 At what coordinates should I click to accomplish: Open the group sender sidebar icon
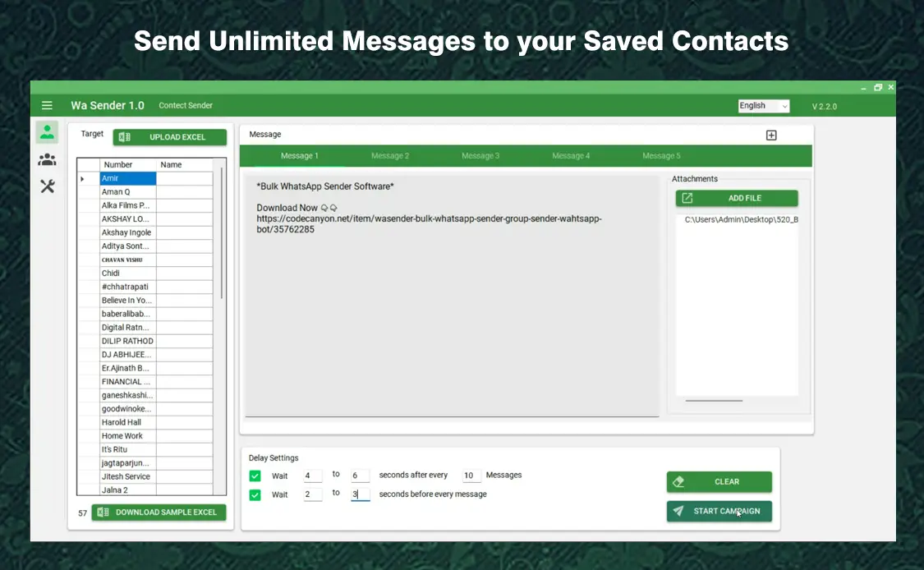pyautogui.click(x=47, y=159)
